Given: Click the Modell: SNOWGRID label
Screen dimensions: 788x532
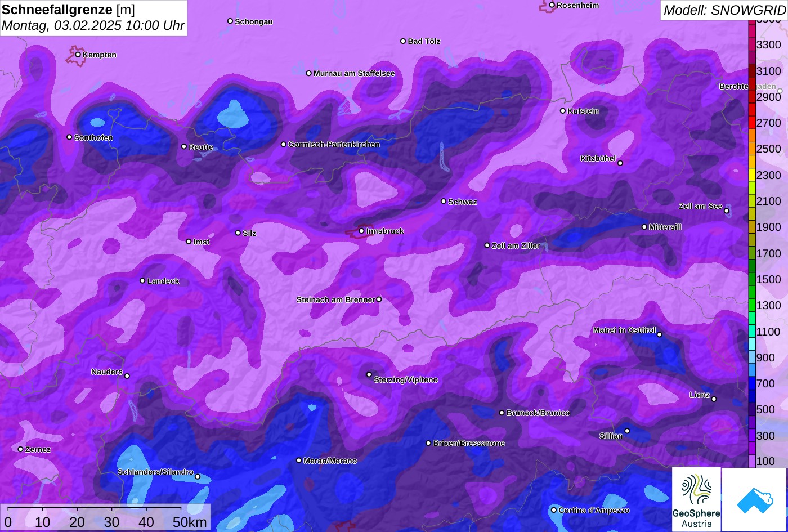Looking at the screenshot, I should click(x=724, y=10).
